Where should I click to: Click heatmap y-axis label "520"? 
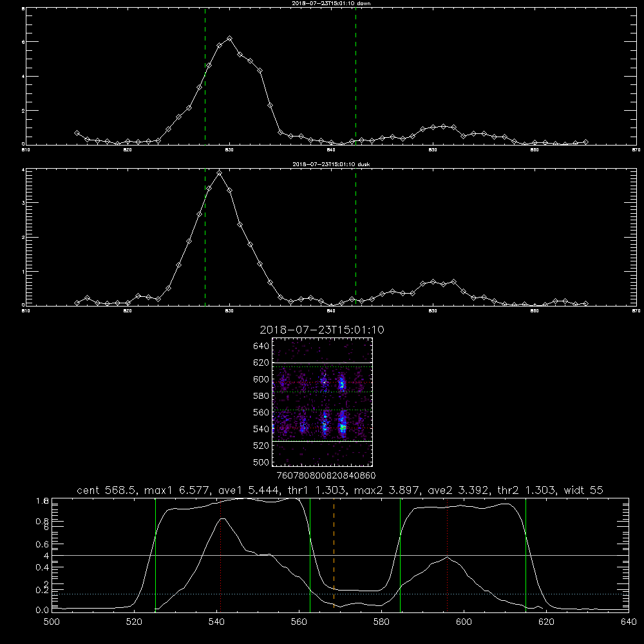coord(261,445)
